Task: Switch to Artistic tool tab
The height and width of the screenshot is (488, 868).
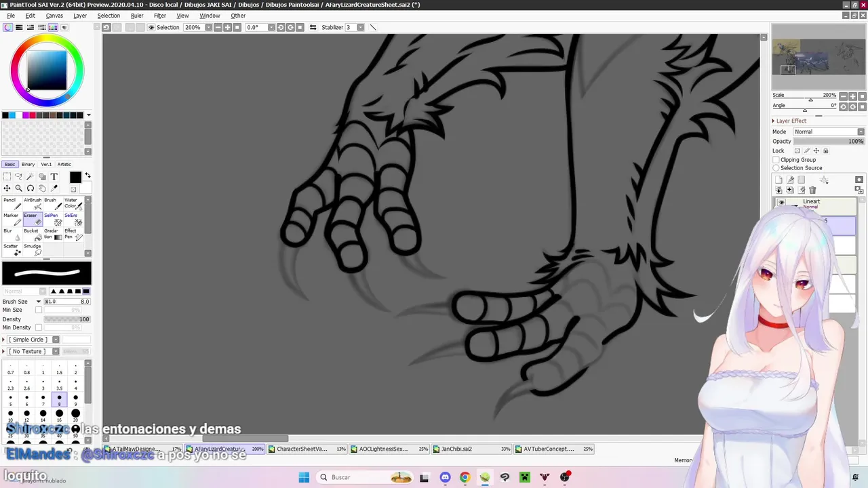Action: tap(64, 164)
